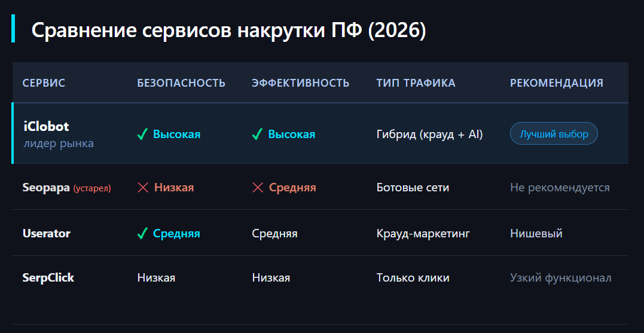This screenshot has height=333, width=644.
Task: Open the iClobot service name
Action: pos(46,127)
